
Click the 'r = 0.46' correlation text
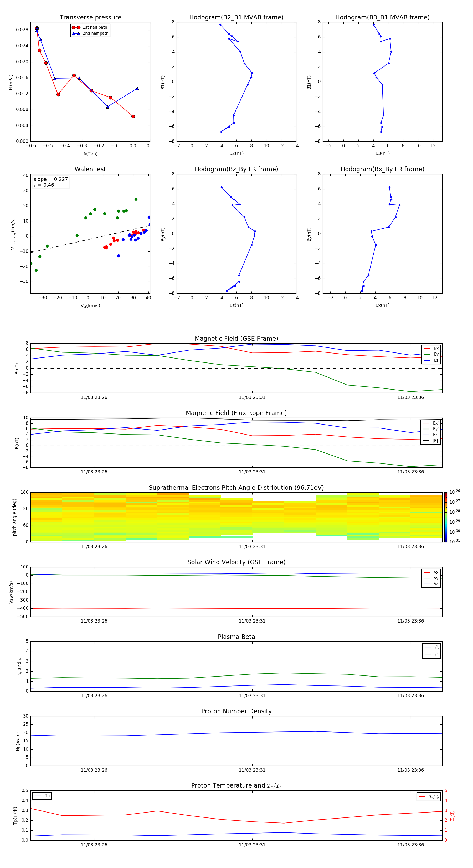44,185
